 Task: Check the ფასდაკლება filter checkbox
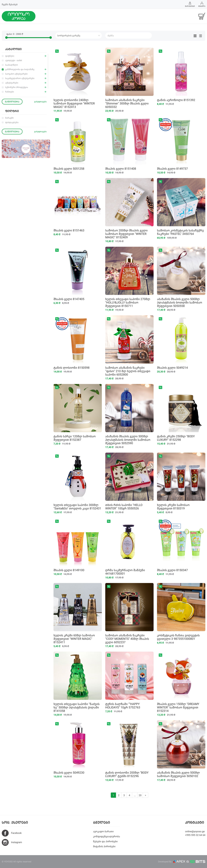click(3, 122)
